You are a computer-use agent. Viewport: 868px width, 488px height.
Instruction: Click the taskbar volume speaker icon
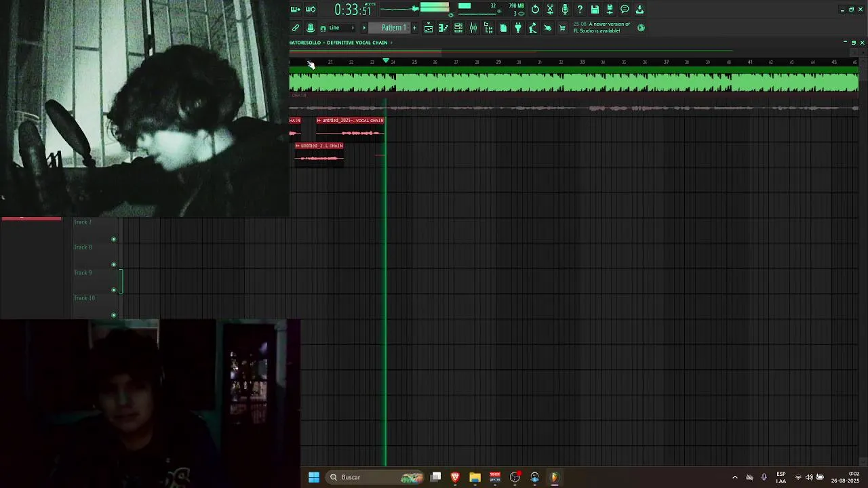(809, 477)
